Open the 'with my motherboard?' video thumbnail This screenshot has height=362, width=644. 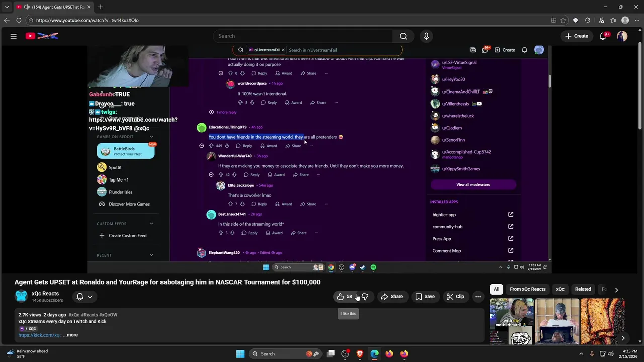(x=511, y=322)
